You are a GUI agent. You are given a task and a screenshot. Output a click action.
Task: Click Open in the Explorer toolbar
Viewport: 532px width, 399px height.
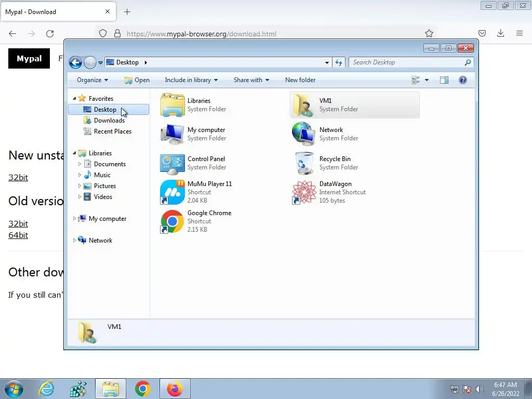click(137, 80)
